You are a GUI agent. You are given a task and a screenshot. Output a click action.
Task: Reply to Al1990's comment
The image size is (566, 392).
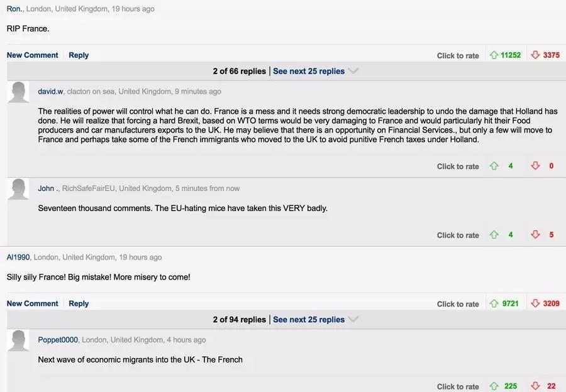click(x=79, y=303)
